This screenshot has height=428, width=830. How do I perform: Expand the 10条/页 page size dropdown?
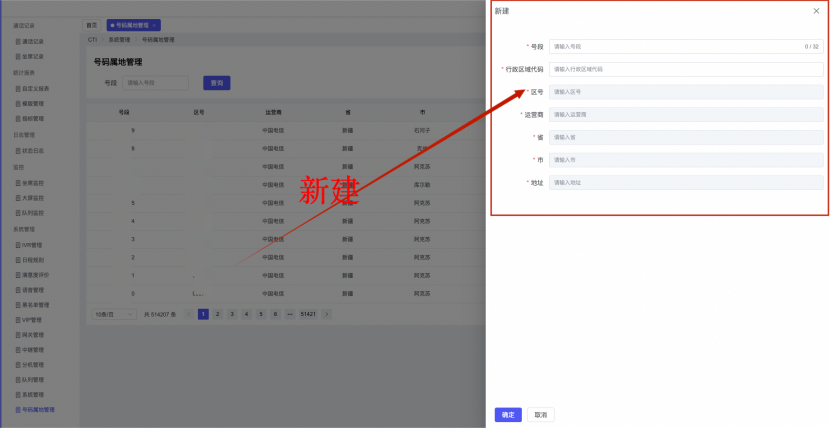(114, 314)
